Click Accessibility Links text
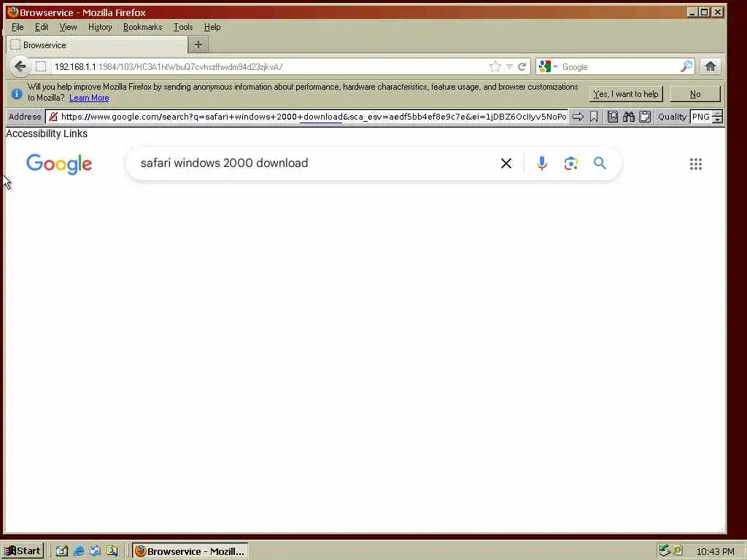Image resolution: width=747 pixels, height=560 pixels. pos(47,134)
